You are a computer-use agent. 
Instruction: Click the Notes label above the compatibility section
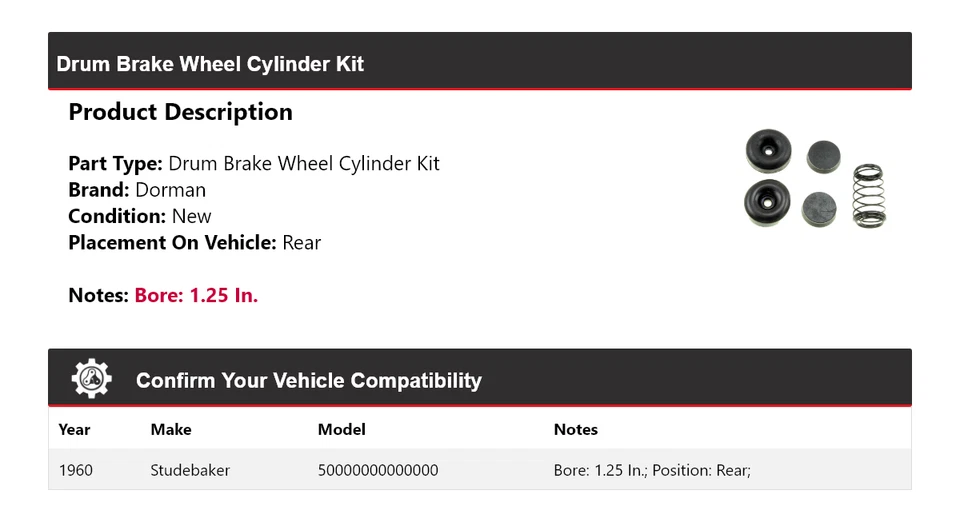pos(98,295)
